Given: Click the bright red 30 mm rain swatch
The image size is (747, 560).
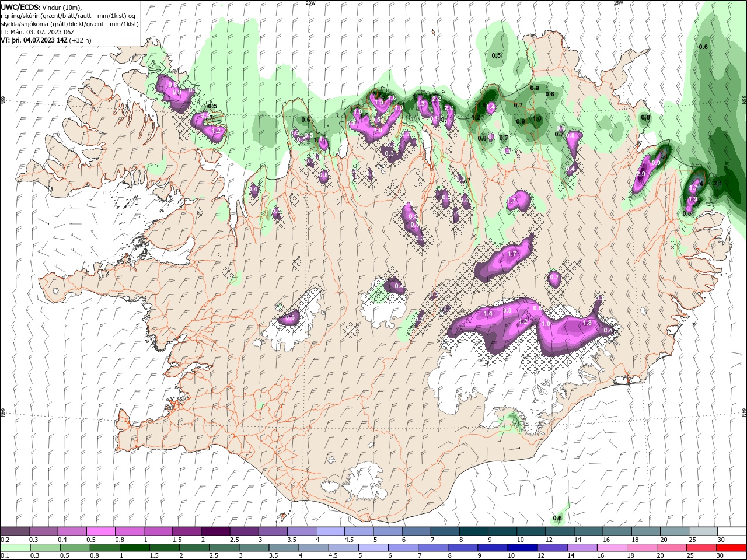Looking at the screenshot, I should [x=731, y=548].
